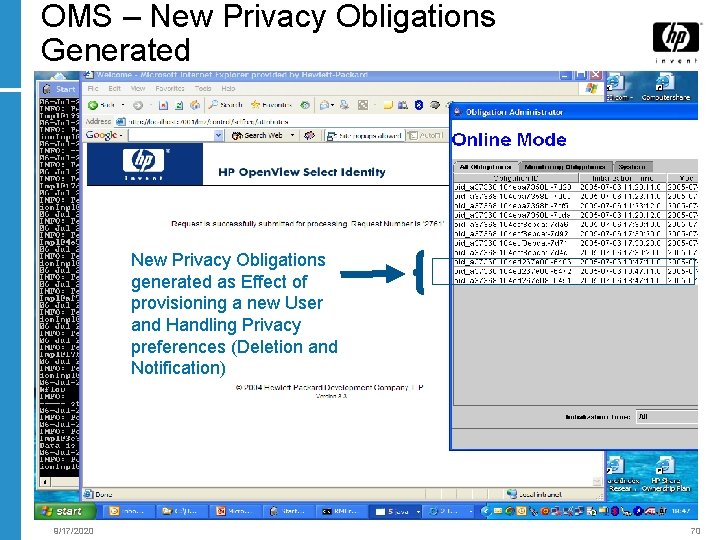Open the Favorites pane star button

(x=271, y=105)
